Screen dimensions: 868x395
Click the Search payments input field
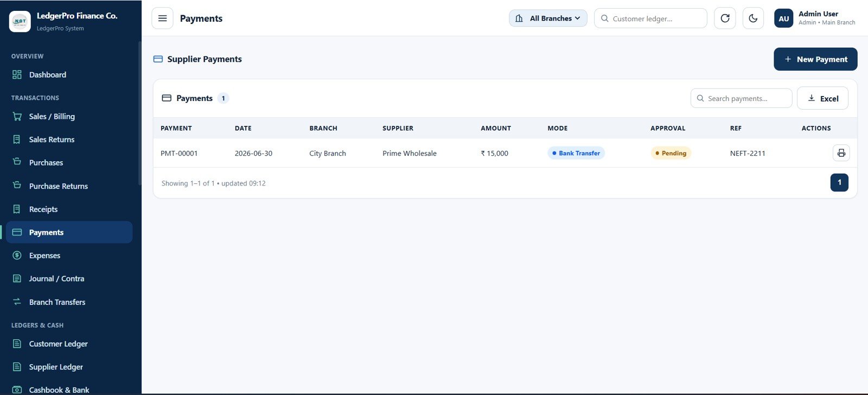(x=741, y=98)
